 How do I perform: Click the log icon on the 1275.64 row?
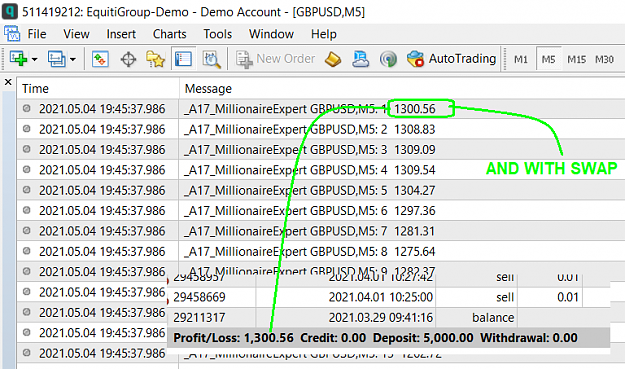coord(27,251)
